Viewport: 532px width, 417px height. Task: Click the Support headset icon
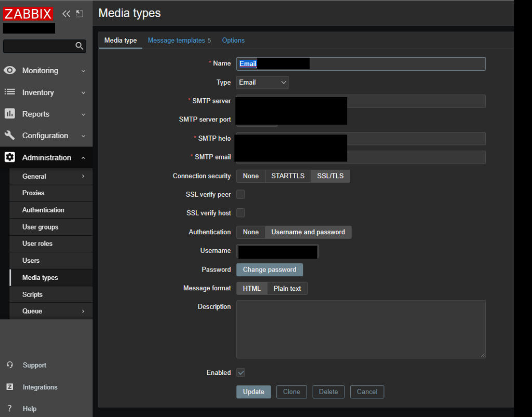[10, 365]
